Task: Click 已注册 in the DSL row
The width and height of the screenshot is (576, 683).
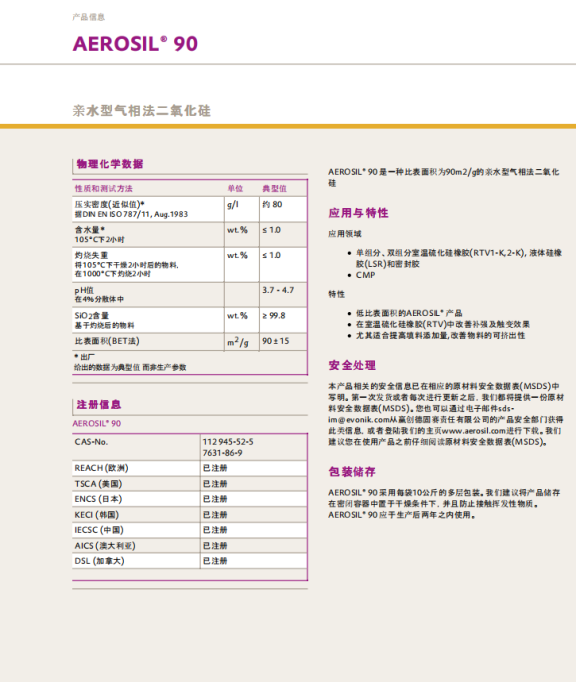Action: (215, 561)
